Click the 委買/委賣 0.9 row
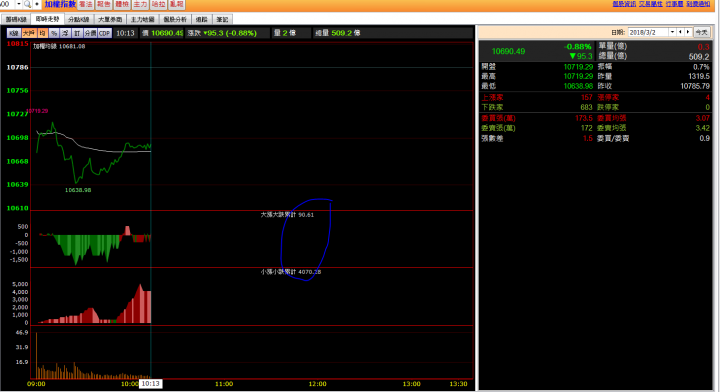Image resolution: width=720 pixels, height=392 pixels. pyautogui.click(x=653, y=138)
